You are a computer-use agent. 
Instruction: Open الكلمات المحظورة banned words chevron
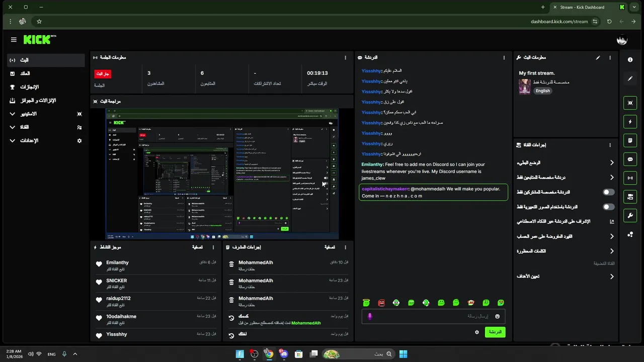tap(612, 251)
